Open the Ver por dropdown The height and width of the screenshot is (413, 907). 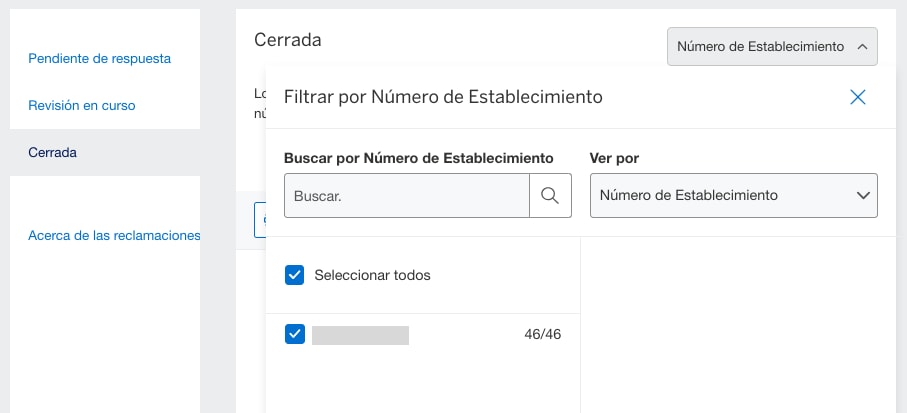coord(733,196)
